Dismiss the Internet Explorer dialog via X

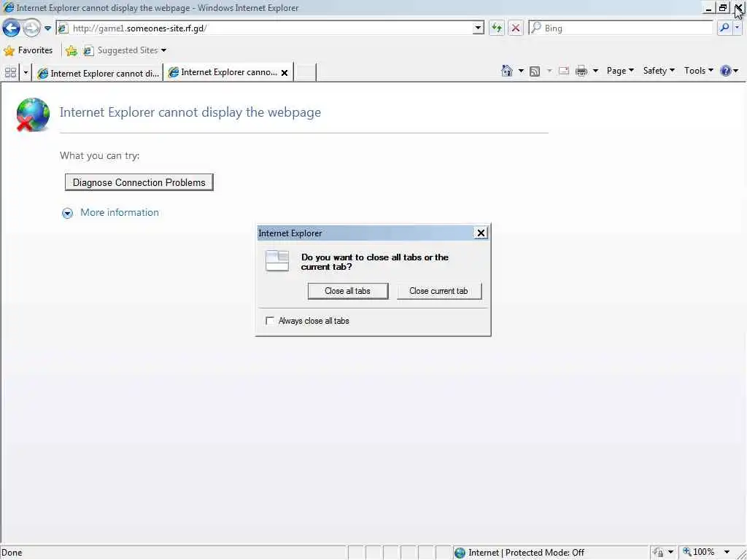pyautogui.click(x=481, y=233)
